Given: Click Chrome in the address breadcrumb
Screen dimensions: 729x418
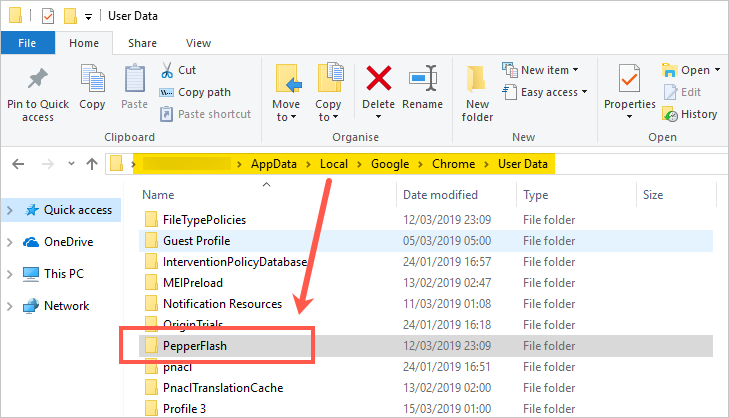Looking at the screenshot, I should pos(455,163).
